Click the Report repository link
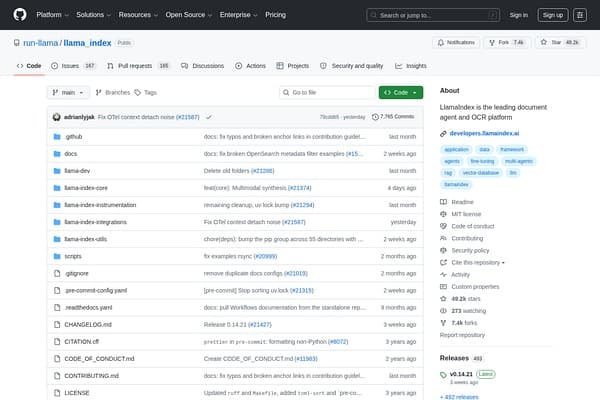 [x=462, y=335]
